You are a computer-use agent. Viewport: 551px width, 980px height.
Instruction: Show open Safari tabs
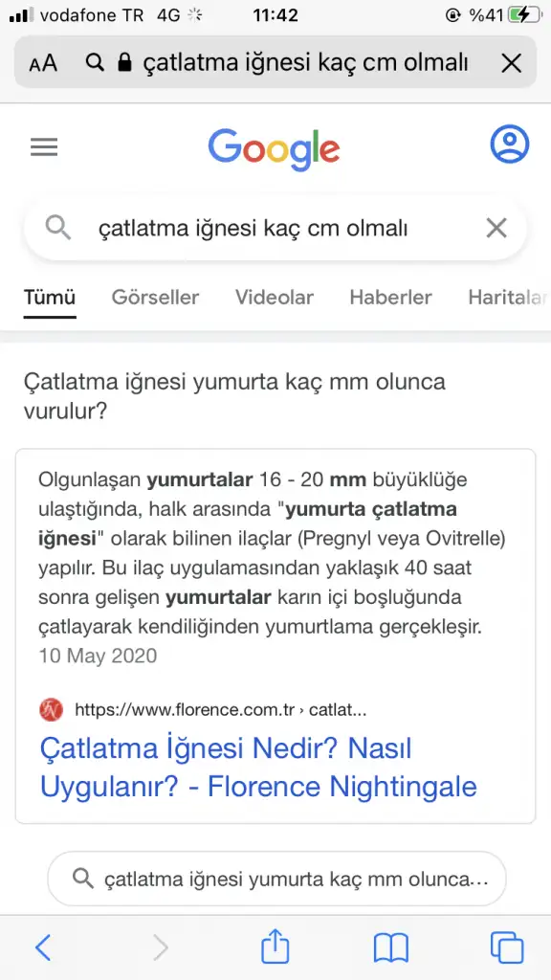507,948
